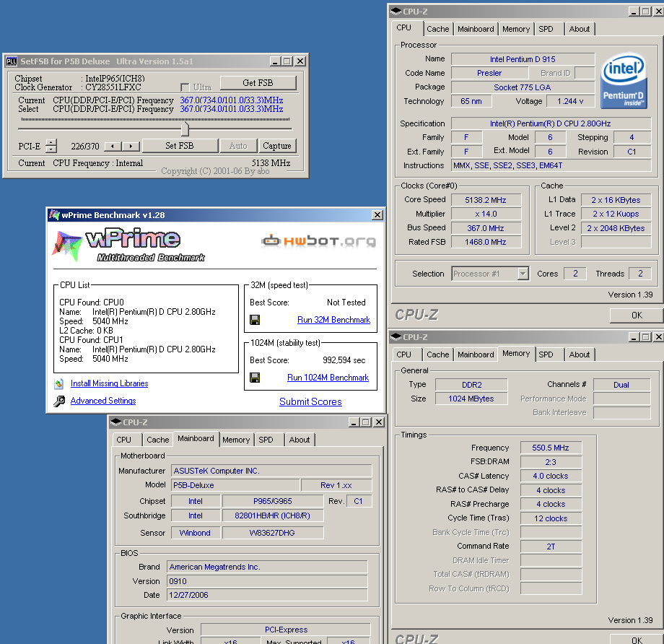
Task: Click the Set FSB button
Action: pos(180,146)
